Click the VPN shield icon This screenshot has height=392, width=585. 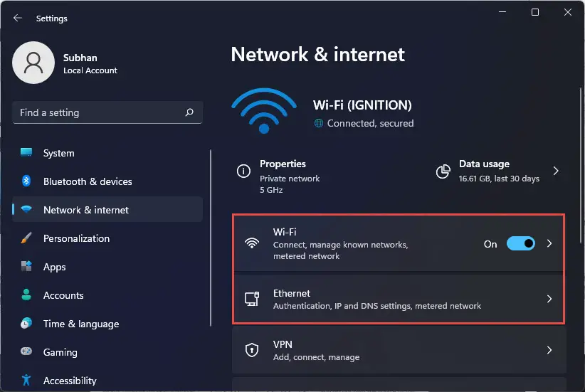(x=252, y=350)
